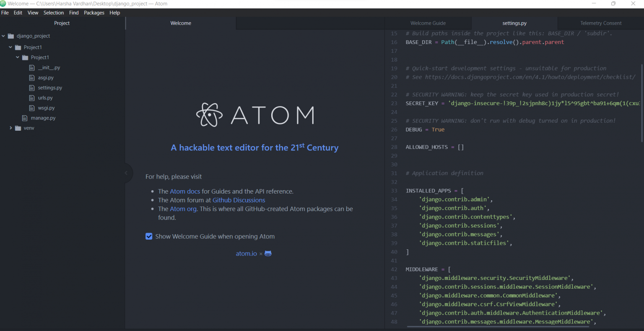Click the file icon beside urls.py

tap(32, 98)
